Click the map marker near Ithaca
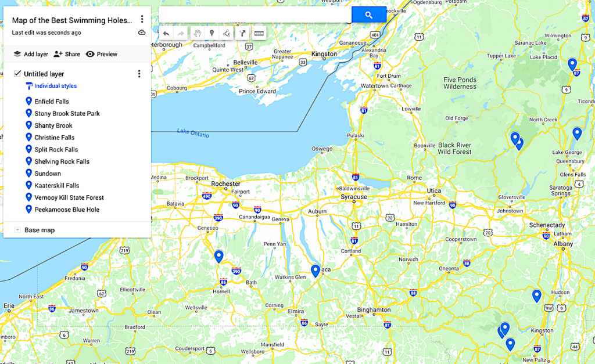The width and height of the screenshot is (595, 364). point(316,271)
